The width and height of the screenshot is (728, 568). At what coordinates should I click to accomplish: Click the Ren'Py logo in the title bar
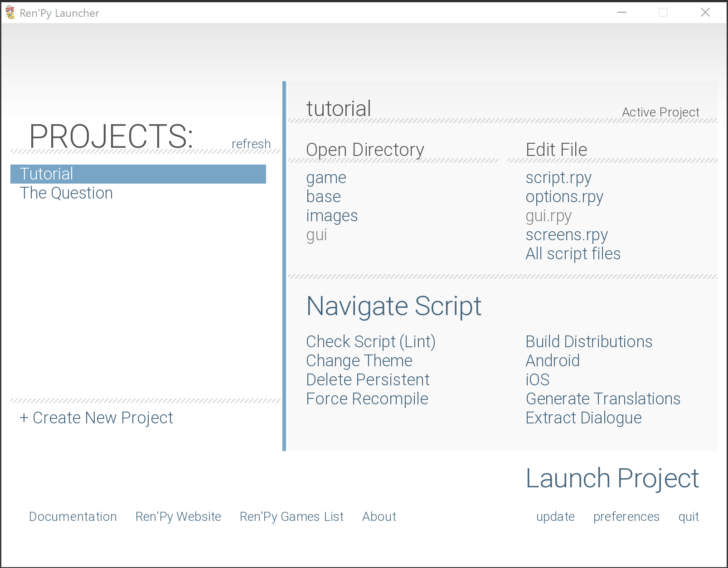click(x=9, y=12)
